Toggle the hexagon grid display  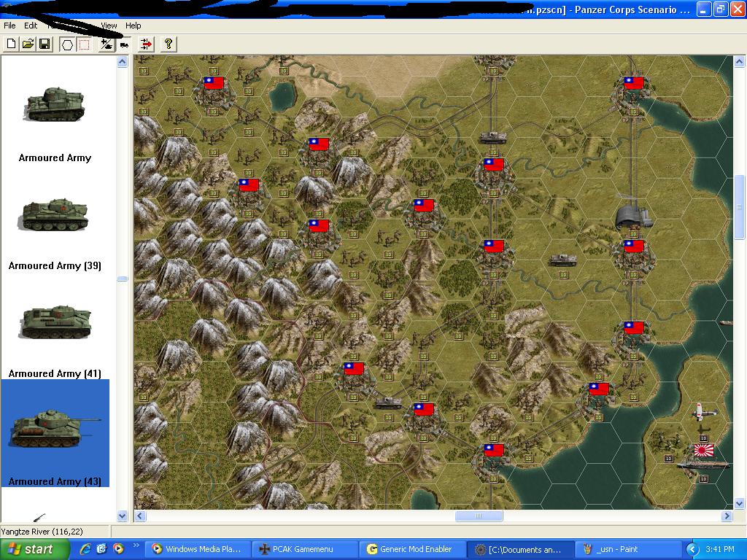pyautogui.click(x=68, y=44)
